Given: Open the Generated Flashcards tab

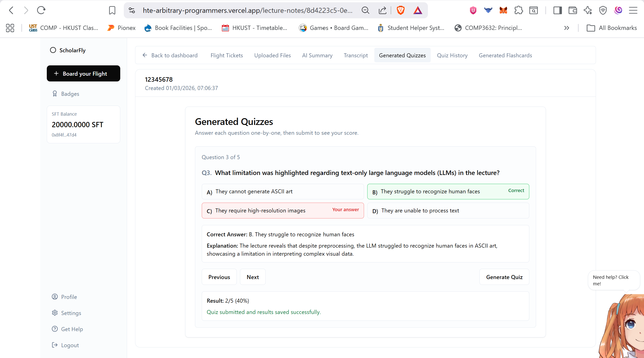Looking at the screenshot, I should coord(505,55).
